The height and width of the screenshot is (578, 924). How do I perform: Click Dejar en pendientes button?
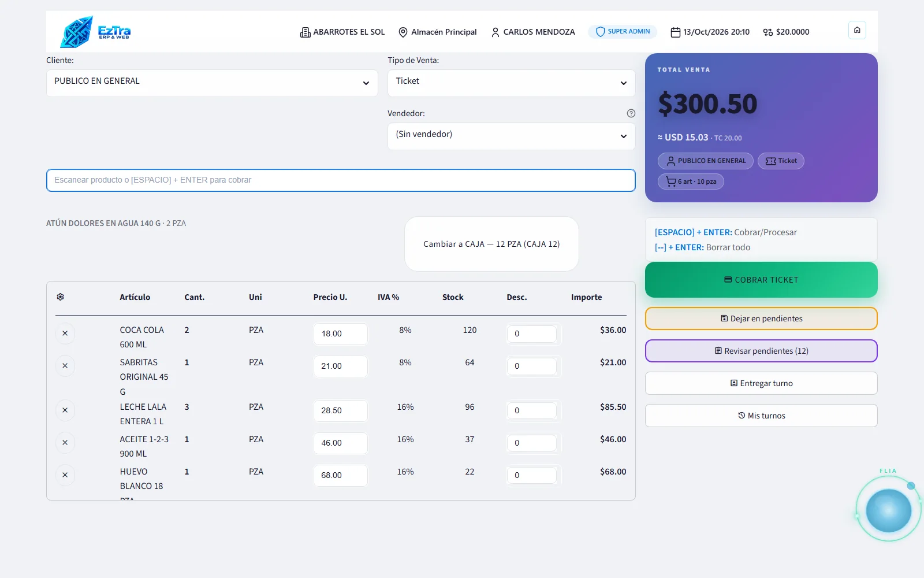pyautogui.click(x=761, y=318)
